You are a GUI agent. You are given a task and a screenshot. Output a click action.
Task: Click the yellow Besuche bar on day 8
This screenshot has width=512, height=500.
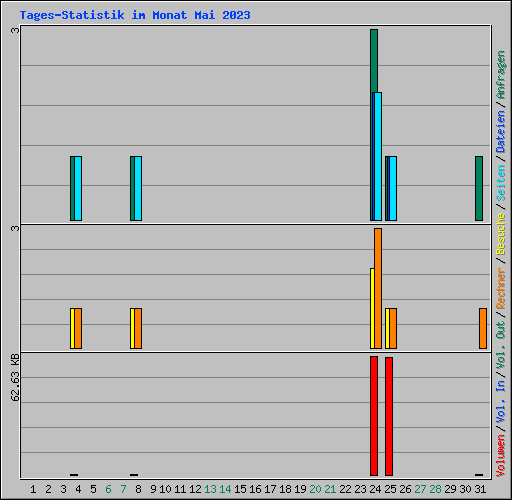[132, 329]
